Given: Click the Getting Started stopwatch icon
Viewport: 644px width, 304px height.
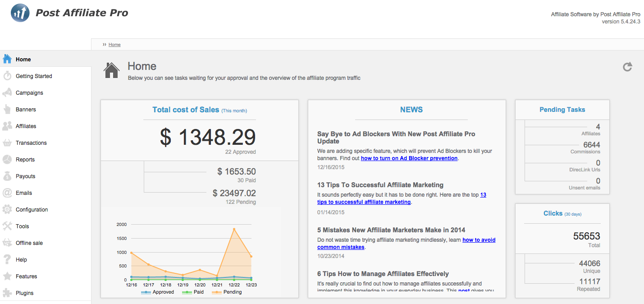Looking at the screenshot, I should point(7,76).
